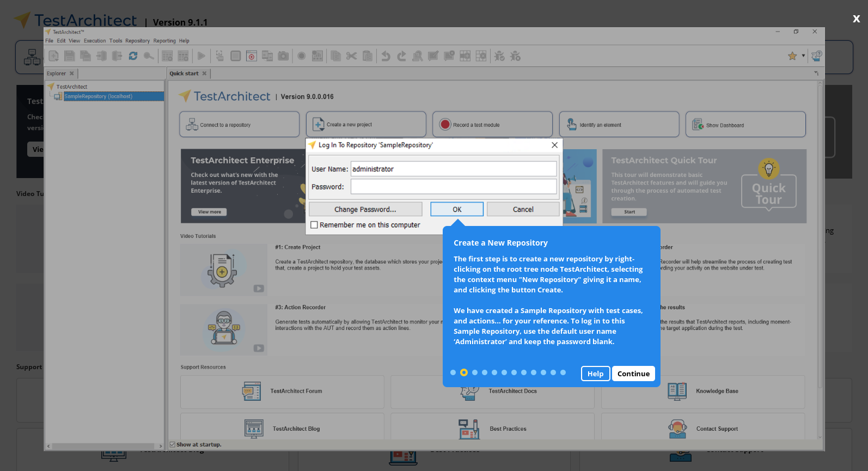Click the pointing-hand identify element toolbar icon
This screenshot has height=471, width=868.
point(220,56)
